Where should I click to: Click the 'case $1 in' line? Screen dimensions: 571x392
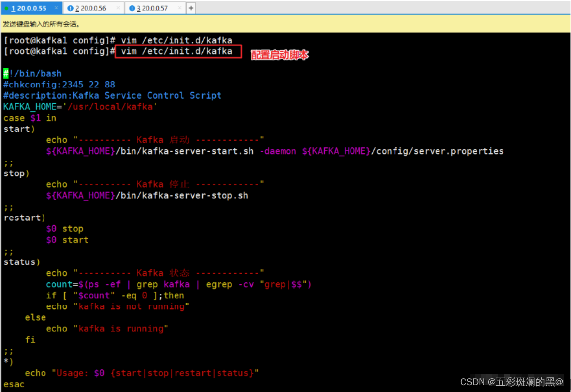click(30, 118)
